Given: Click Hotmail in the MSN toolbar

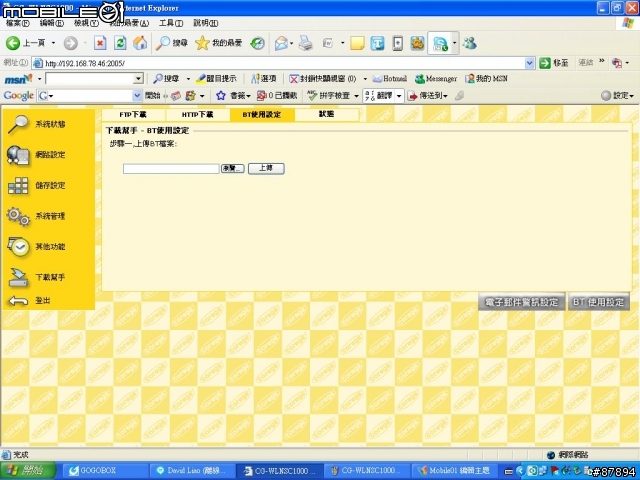Looking at the screenshot, I should (x=390, y=78).
